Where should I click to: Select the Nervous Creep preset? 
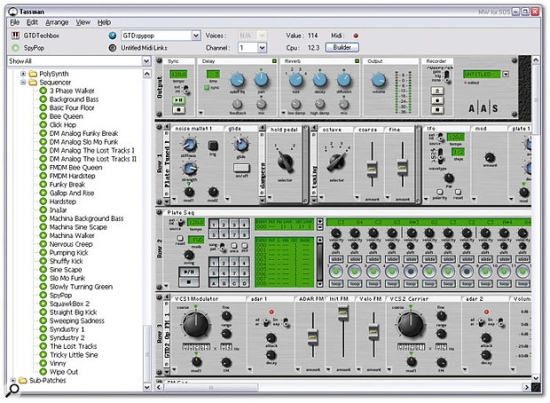click(71, 244)
